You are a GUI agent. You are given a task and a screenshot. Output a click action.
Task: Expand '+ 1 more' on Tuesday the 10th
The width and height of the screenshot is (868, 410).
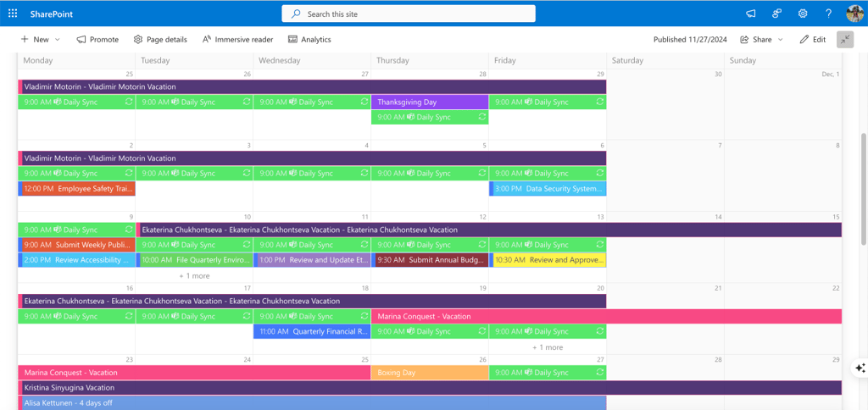click(194, 275)
